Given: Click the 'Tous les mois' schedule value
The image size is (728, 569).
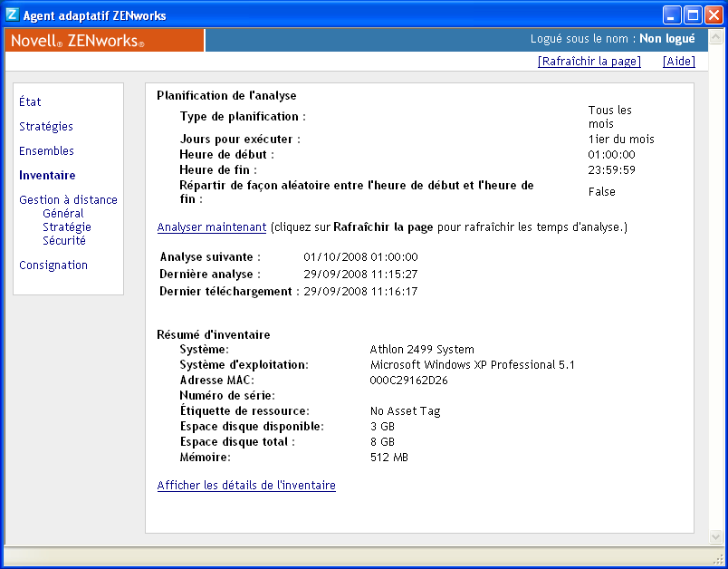Looking at the screenshot, I should tap(610, 117).
